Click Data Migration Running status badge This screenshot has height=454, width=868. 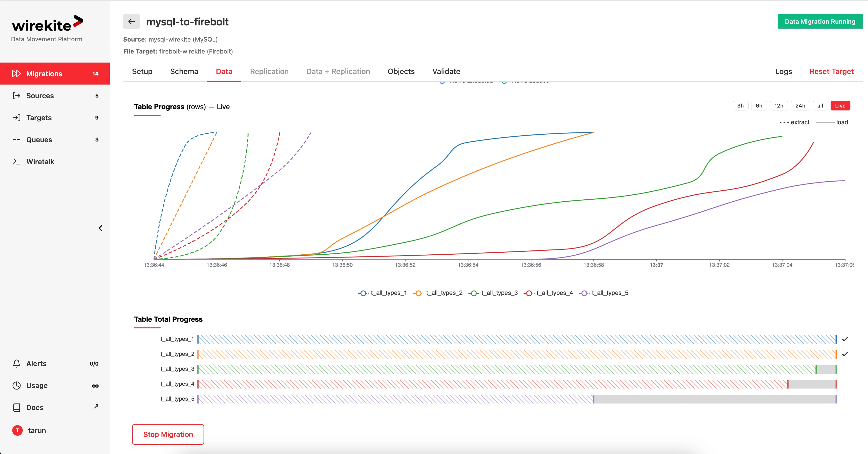(x=820, y=22)
